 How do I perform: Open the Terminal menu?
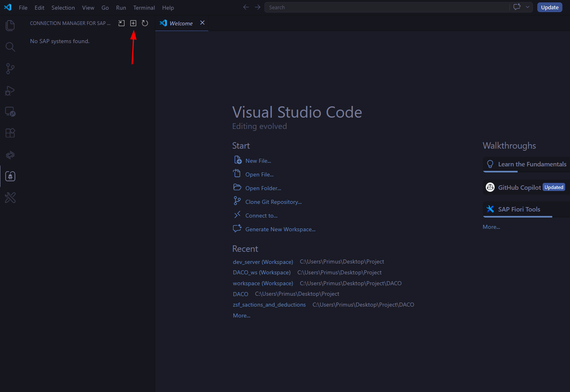click(x=144, y=8)
